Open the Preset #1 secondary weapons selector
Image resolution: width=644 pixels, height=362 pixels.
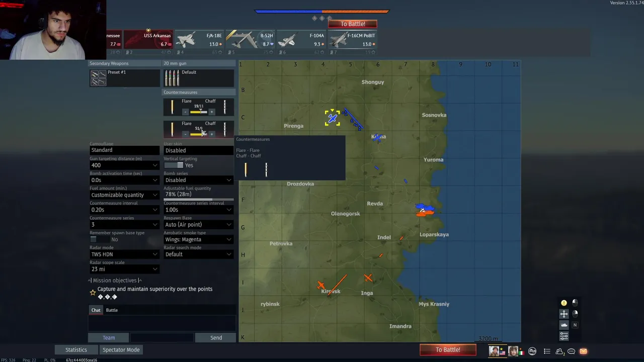point(125,78)
